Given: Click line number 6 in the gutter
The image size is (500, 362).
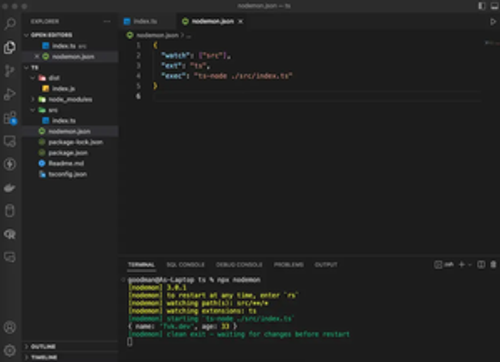Looking at the screenshot, I should pyautogui.click(x=138, y=96).
